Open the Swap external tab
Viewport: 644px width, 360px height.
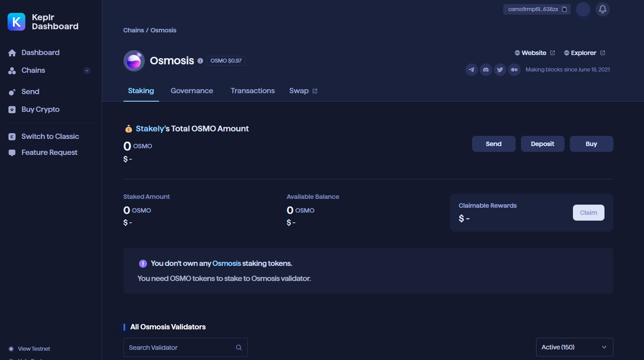303,91
